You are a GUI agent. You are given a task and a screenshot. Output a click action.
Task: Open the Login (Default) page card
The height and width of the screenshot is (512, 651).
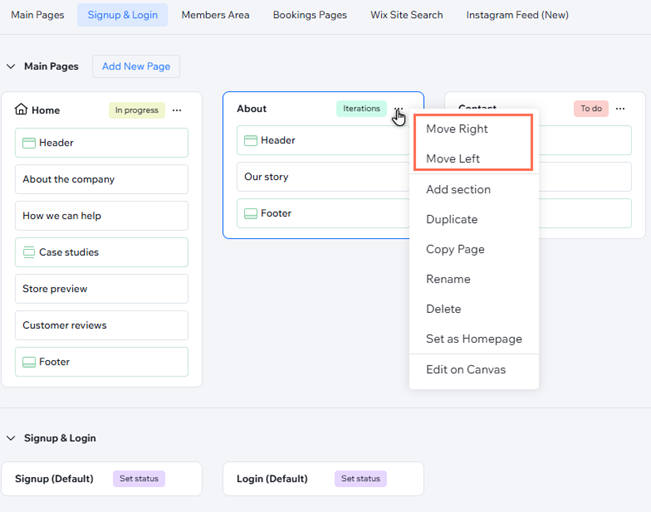click(x=323, y=479)
